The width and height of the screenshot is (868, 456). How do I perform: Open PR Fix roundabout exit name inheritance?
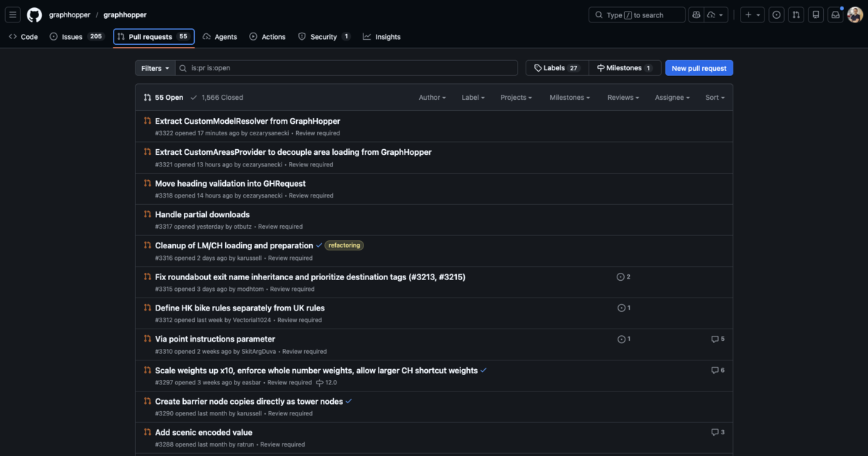pyautogui.click(x=310, y=276)
